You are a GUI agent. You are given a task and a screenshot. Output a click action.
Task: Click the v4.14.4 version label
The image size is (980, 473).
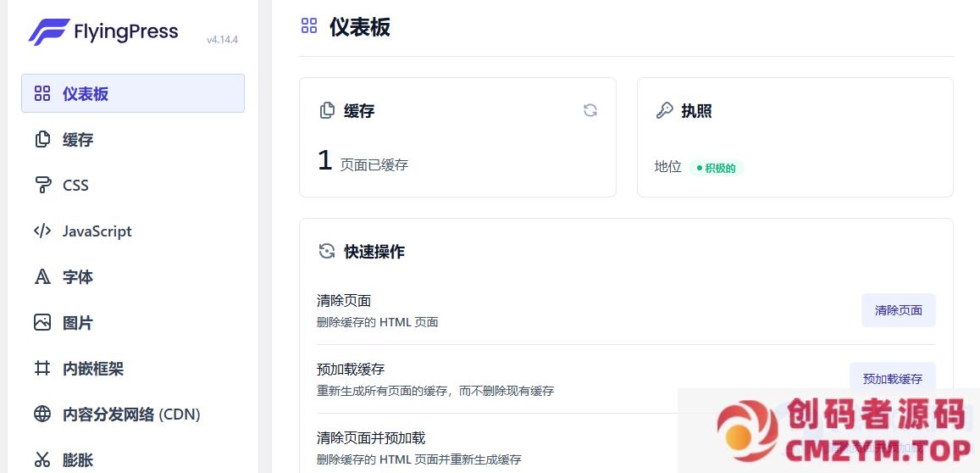(222, 40)
